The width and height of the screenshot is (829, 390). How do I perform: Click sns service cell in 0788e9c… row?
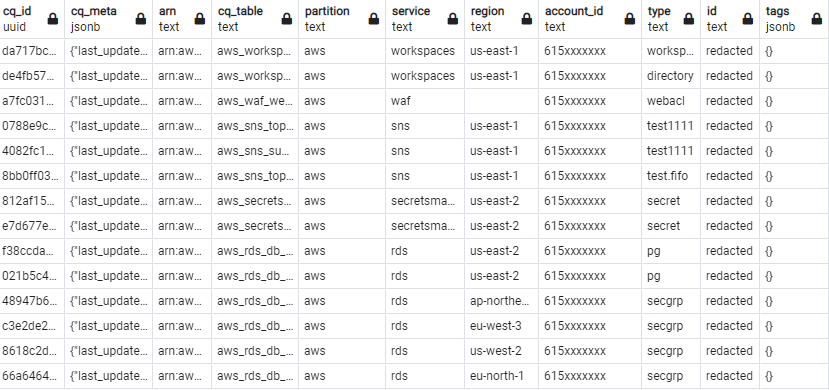click(x=425, y=126)
